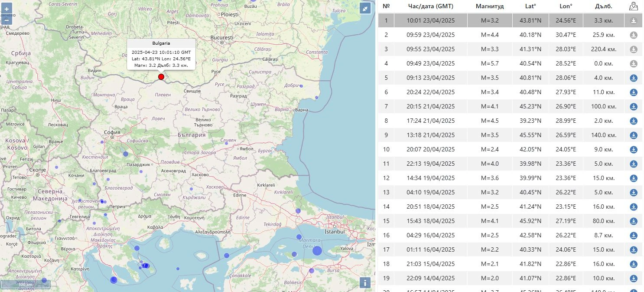
Task: Click the 39.98°N latitude cell
Action: pyautogui.click(x=530, y=164)
